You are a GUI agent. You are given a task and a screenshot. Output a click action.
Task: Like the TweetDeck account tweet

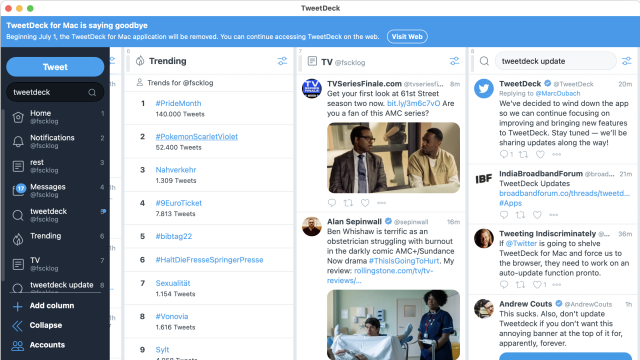point(540,154)
